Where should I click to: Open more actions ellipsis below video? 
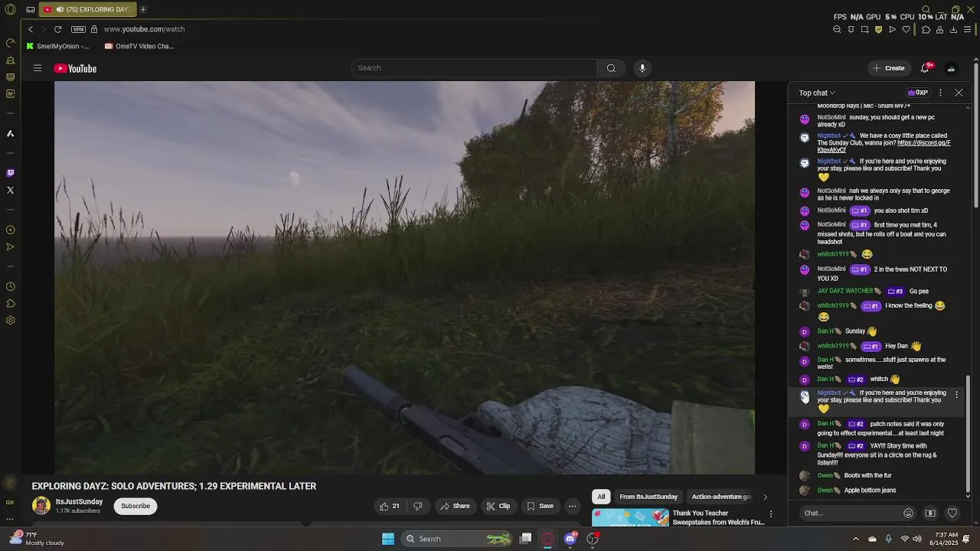click(x=572, y=506)
